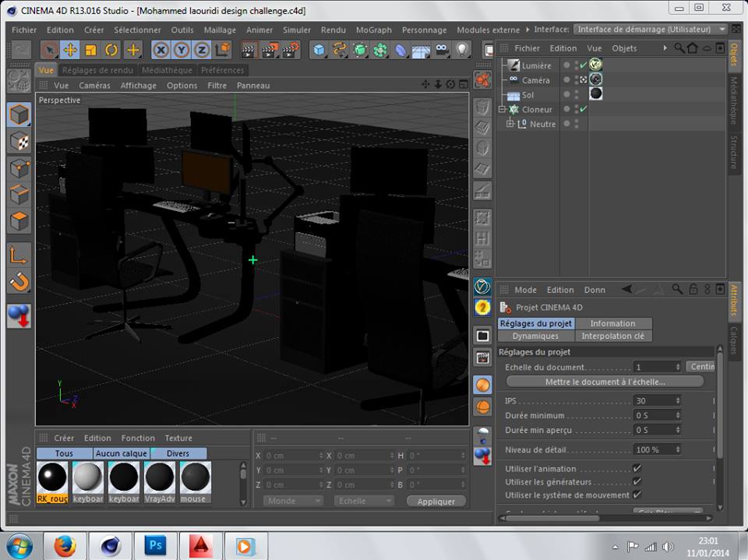
Task: Switch to the Dynamiques tab
Action: (x=535, y=336)
